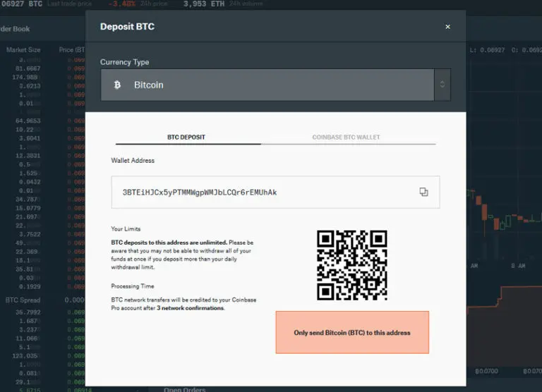Switch to the COINBASE BTC WALLET tab
Viewport: 542px width, 392px height.
[346, 137]
